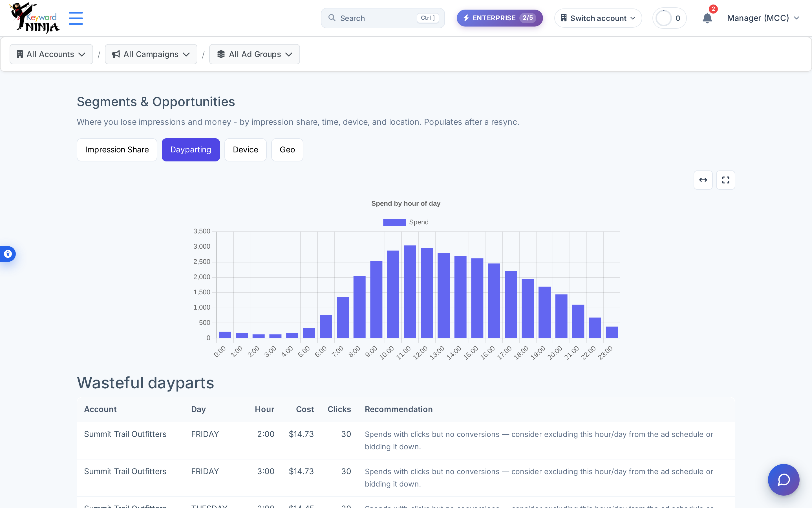Open the Manager (MCC) user menu
Screen dimensions: 812x508
(x=763, y=18)
